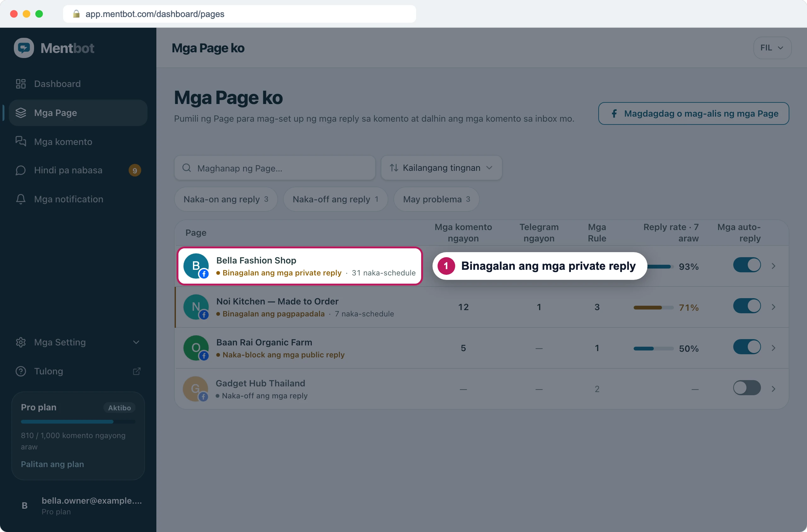The height and width of the screenshot is (532, 807).
Task: Select Naka-on ang reply filter tab
Action: click(226, 199)
